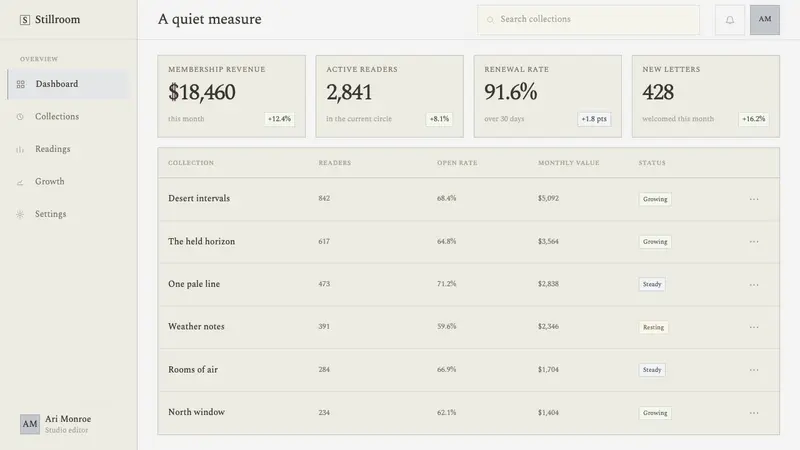
Task: Select the Desert intervals collection
Action: coord(199,198)
